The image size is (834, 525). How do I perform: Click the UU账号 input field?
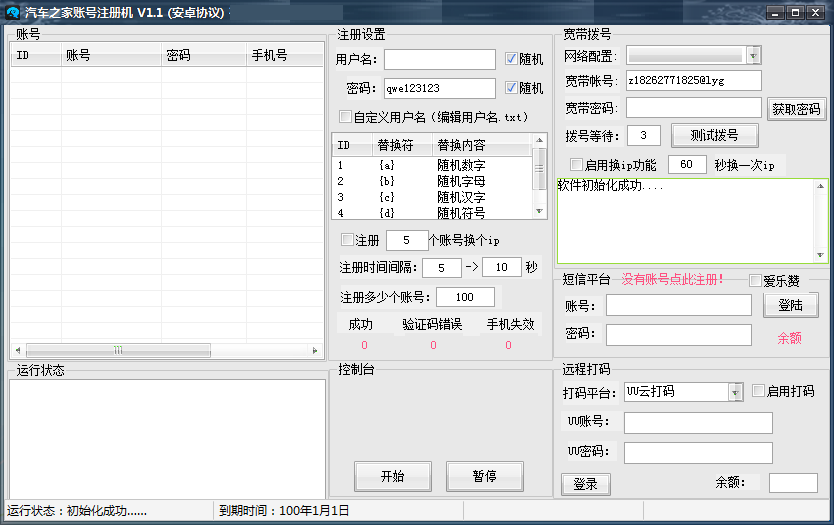tap(698, 423)
